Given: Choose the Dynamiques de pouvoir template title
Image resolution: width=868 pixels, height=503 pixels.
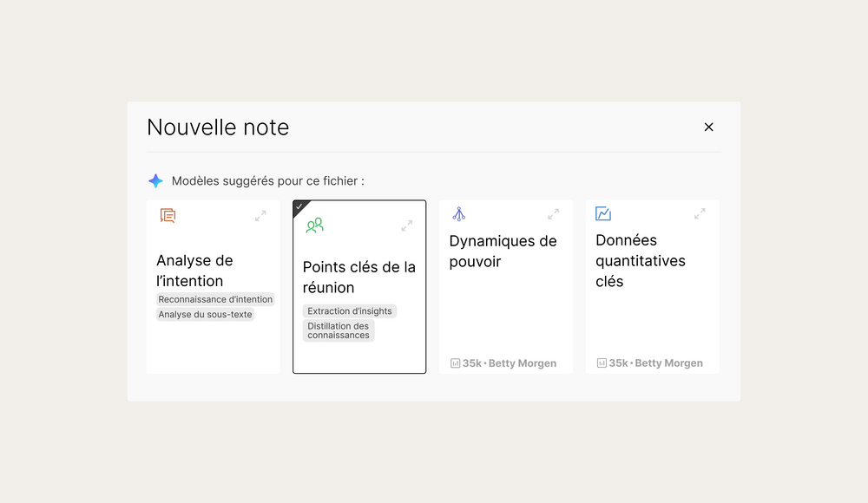Looking at the screenshot, I should (x=503, y=251).
